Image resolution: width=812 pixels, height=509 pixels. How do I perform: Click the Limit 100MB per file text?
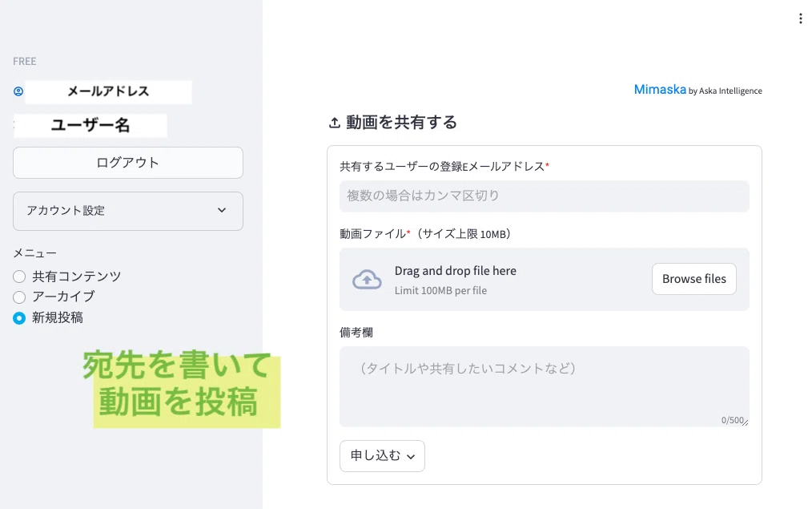click(440, 291)
